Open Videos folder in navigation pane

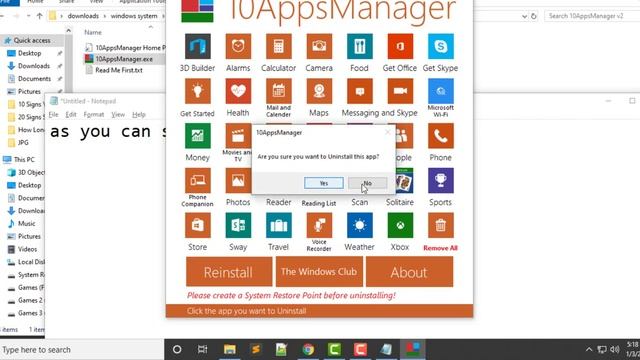(27, 249)
